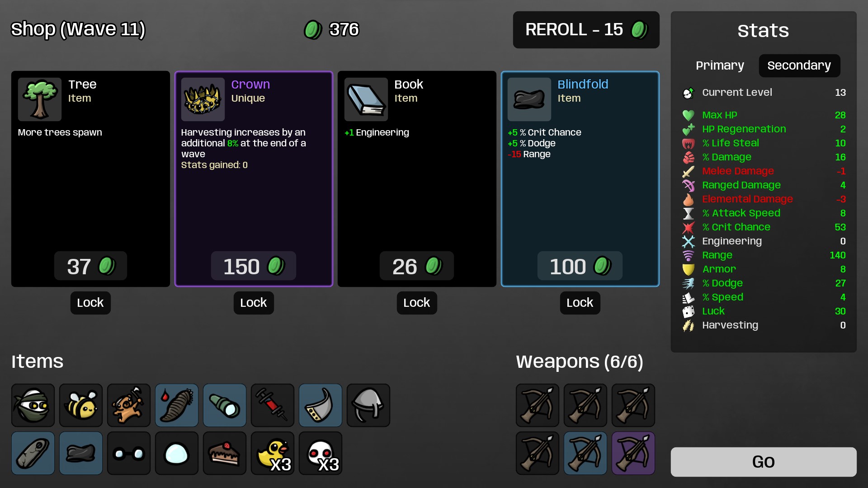868x488 pixels.
Task: Select the bee item in inventory
Action: click(x=81, y=405)
